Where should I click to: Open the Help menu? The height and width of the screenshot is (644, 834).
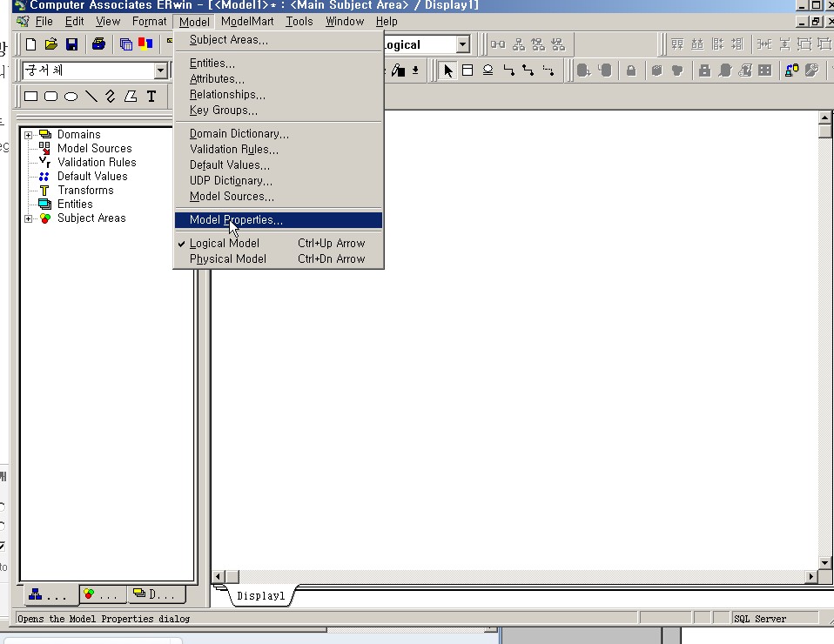[387, 21]
